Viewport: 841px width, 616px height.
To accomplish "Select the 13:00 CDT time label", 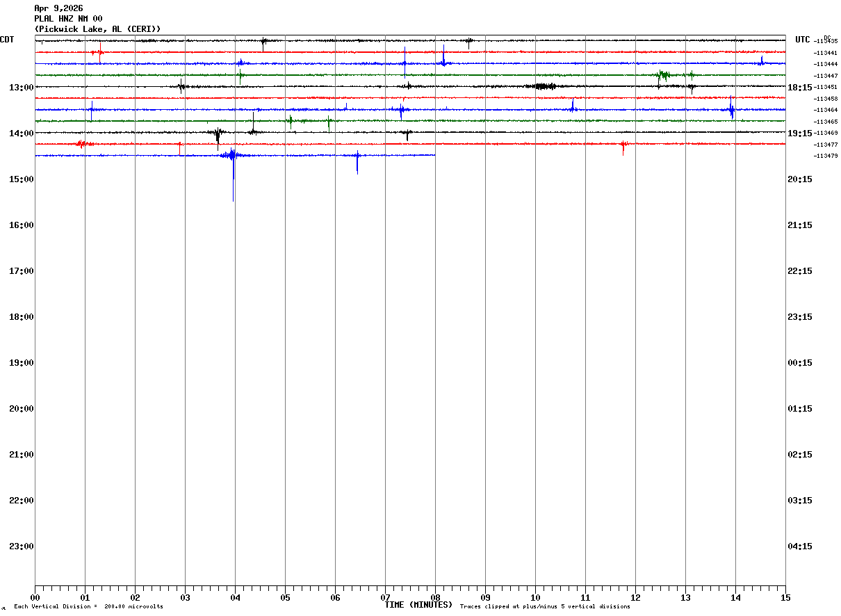I will point(21,87).
